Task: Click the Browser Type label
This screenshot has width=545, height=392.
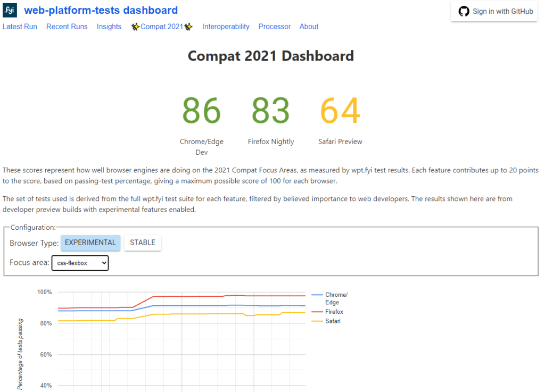Action: (x=34, y=243)
